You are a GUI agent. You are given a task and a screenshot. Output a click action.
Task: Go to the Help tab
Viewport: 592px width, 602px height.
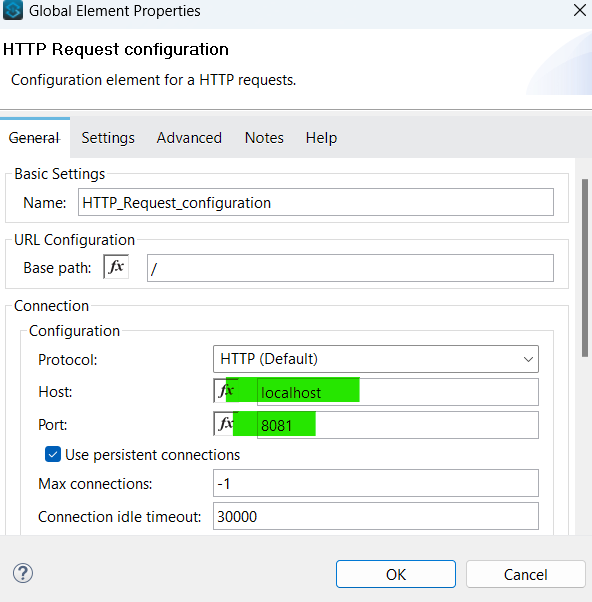pyautogui.click(x=321, y=138)
